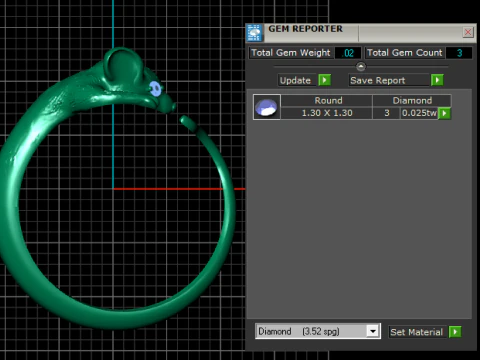Click the Save Report button

click(x=389, y=80)
